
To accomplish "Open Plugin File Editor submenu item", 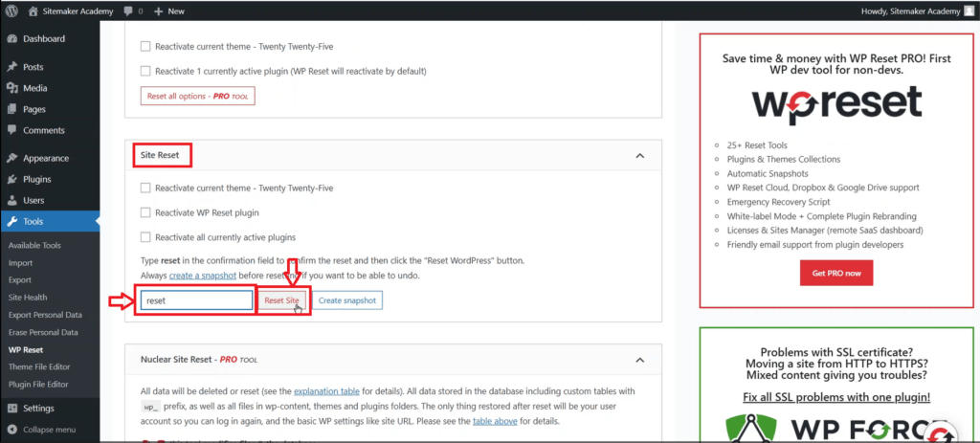I will 38,385.
